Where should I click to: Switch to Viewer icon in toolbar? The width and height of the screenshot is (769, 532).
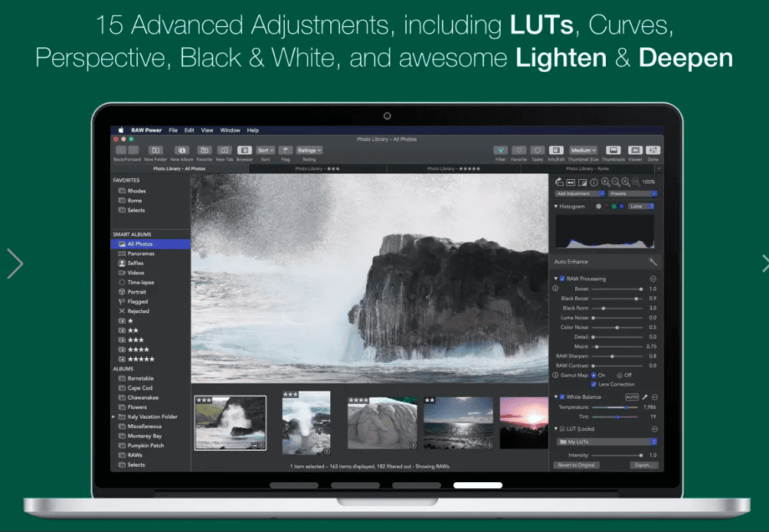coord(635,150)
